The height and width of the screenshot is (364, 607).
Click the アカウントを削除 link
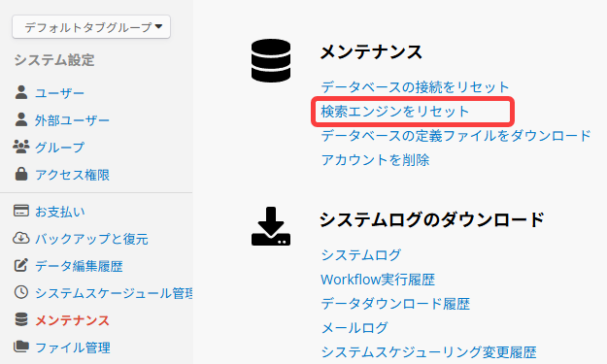(375, 160)
